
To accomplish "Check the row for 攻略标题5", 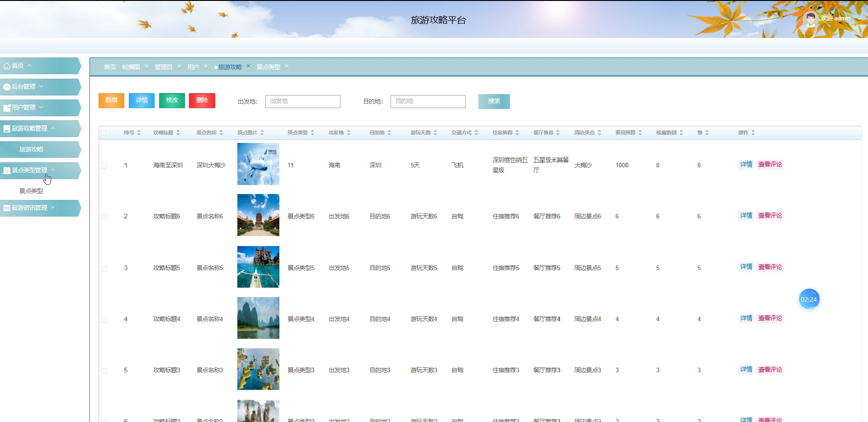I will (x=104, y=269).
